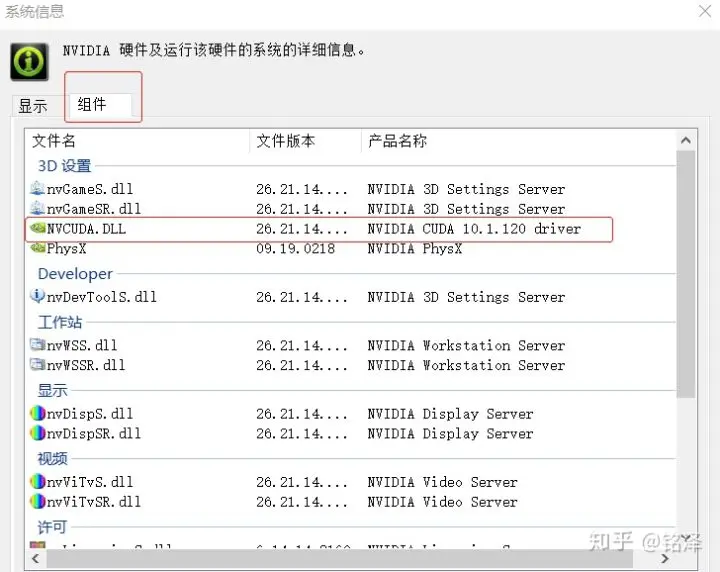Image resolution: width=720 pixels, height=572 pixels.
Task: Click nvViTvS.dll's NVIDIA Video Server name
Action: 442,482
